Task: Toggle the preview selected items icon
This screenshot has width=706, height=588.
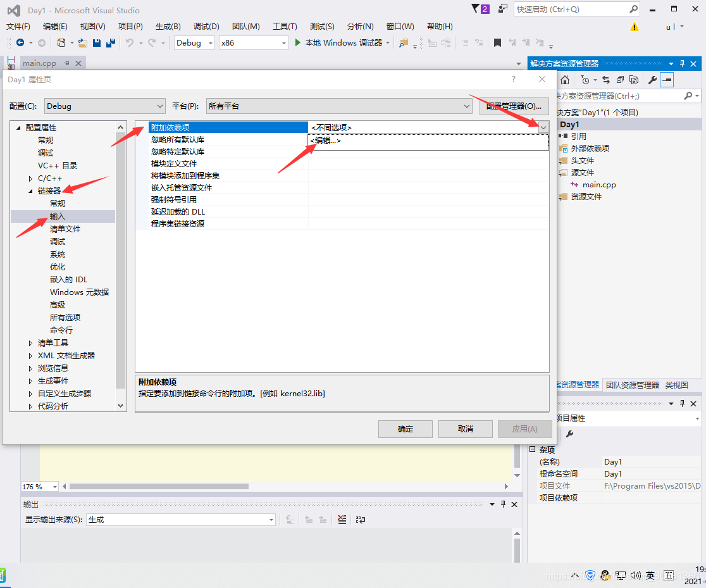Action: pos(667,80)
